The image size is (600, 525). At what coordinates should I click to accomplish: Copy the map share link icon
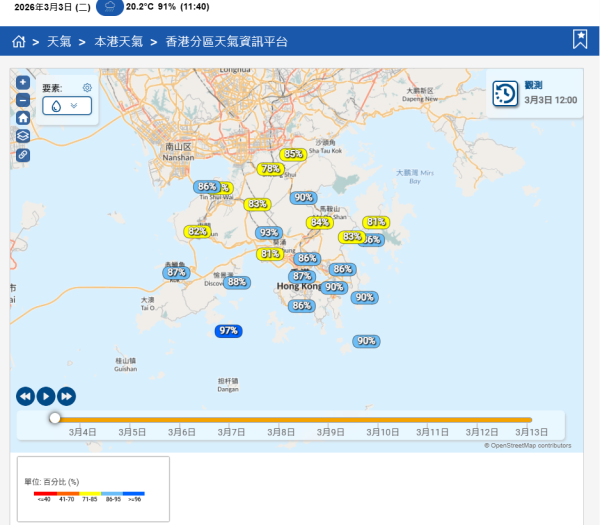[23, 155]
